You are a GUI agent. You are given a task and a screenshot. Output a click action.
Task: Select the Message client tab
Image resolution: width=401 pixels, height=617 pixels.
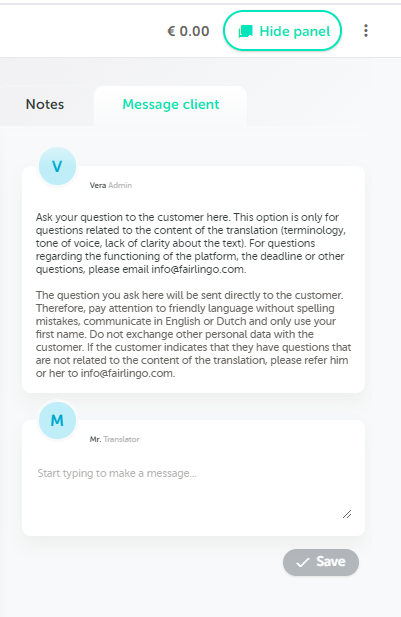tap(170, 105)
